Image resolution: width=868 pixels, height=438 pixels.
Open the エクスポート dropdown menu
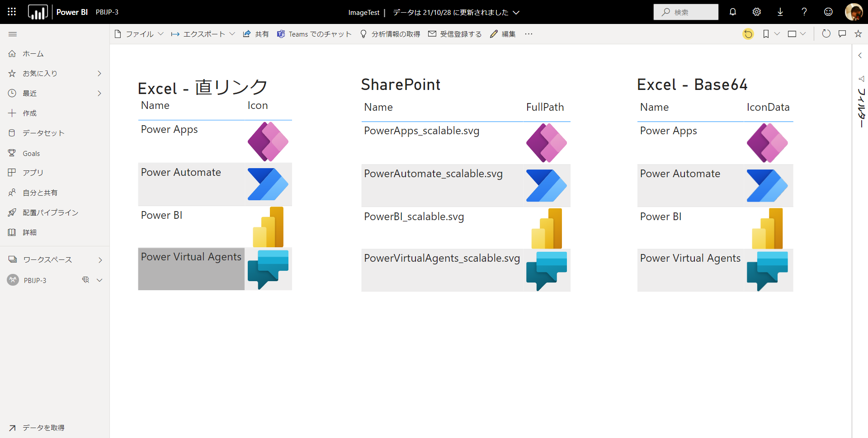[x=203, y=34]
